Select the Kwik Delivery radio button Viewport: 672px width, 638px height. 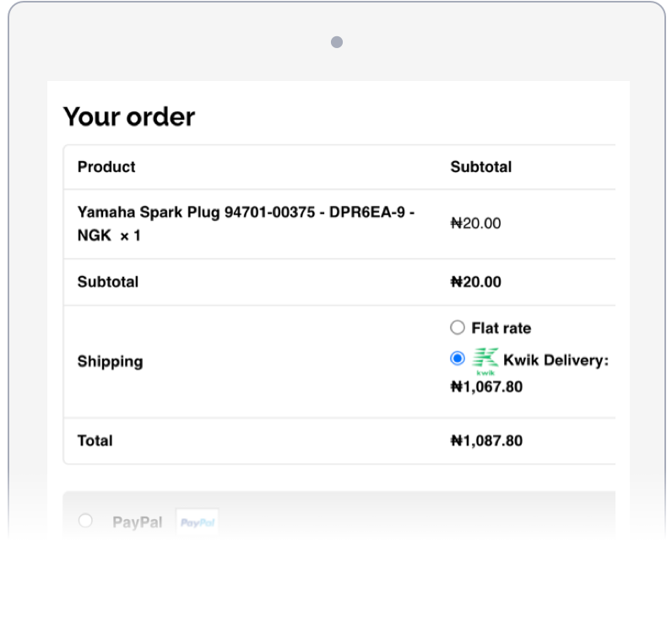pos(458,359)
